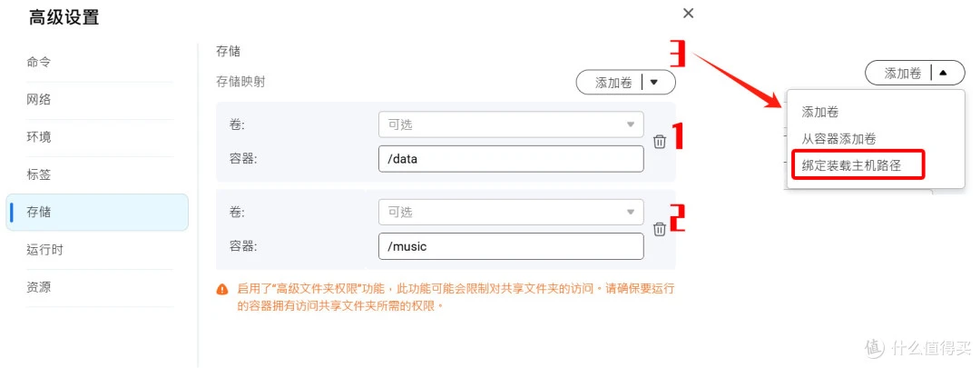Click the orange warning icon

point(222,289)
